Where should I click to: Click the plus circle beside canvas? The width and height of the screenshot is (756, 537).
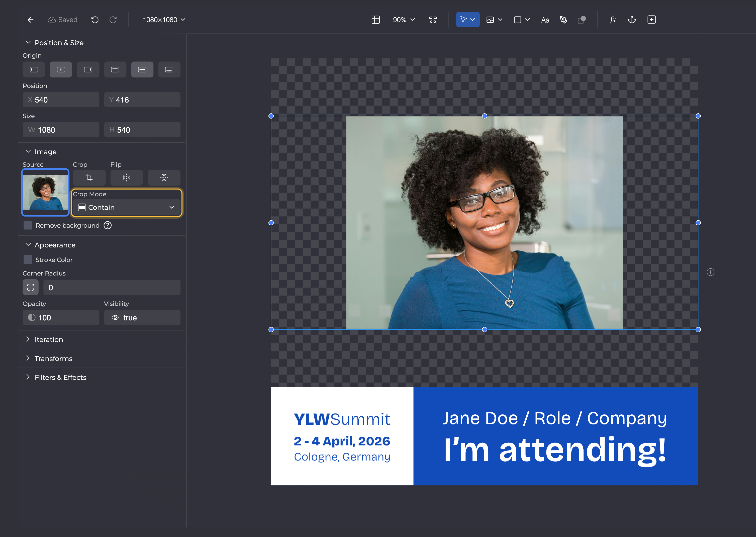pyautogui.click(x=710, y=272)
